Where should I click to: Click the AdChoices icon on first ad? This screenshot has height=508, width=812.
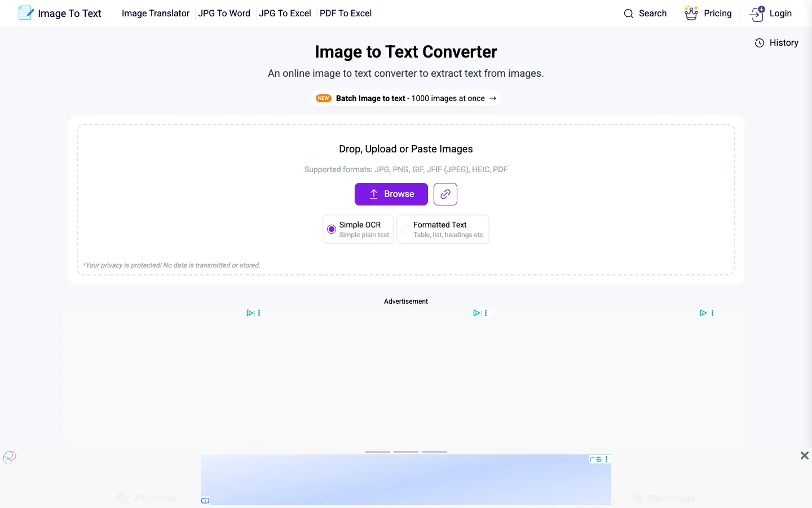(250, 313)
